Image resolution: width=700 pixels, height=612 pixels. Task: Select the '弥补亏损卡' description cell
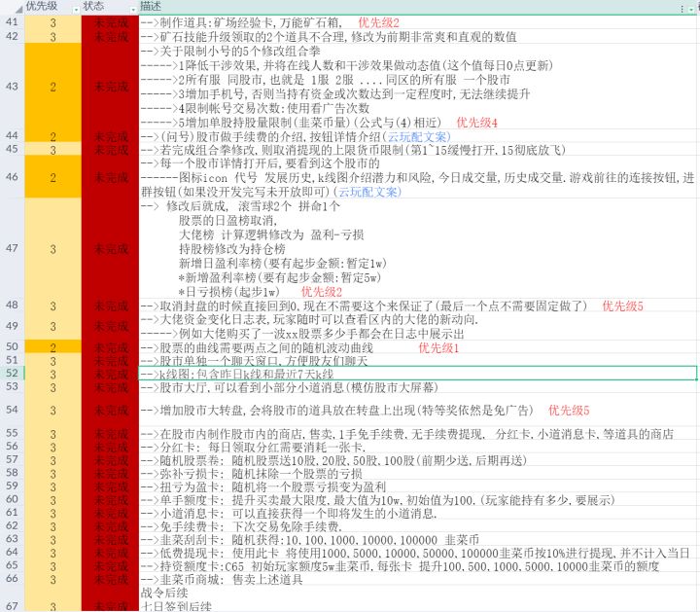419,473
